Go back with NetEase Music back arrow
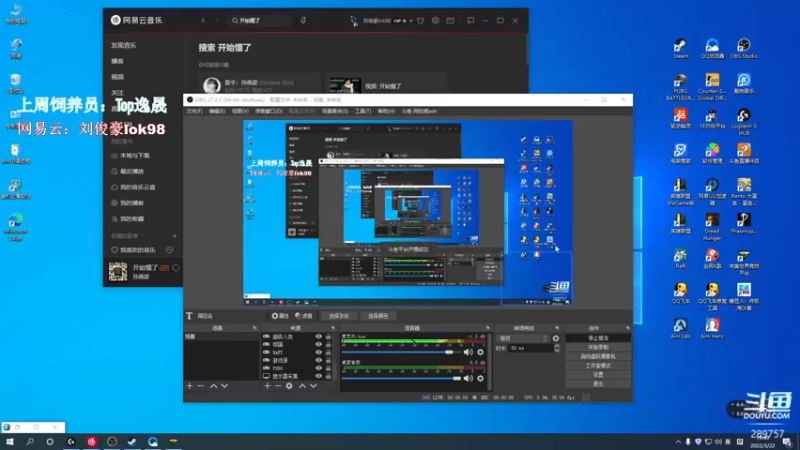 click(203, 20)
